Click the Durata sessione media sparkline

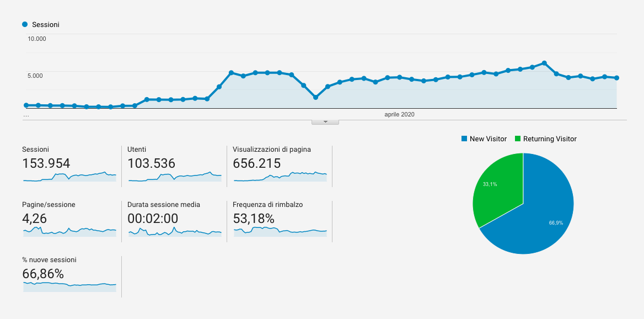(175, 231)
